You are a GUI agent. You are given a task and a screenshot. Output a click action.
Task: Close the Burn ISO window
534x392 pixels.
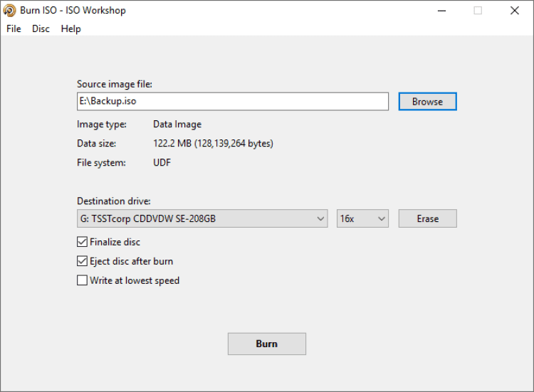tap(515, 11)
